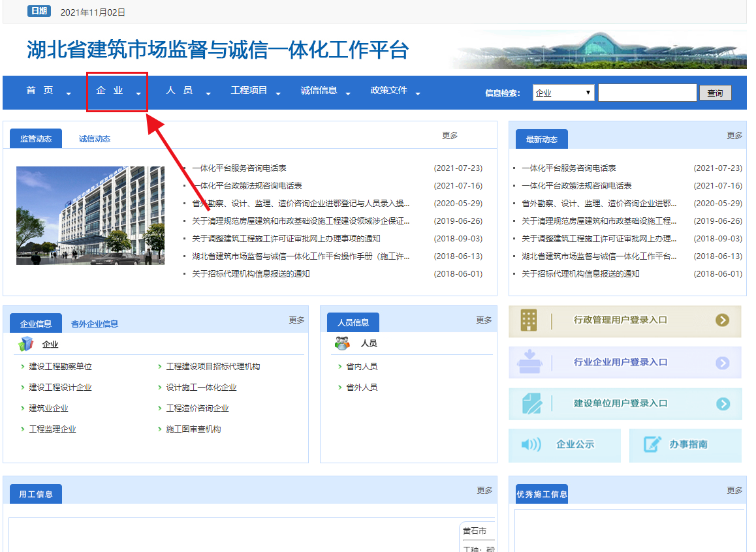Open the 信息检索 category dropdown showing 企业
This screenshot has height=552, width=756.
[563, 92]
